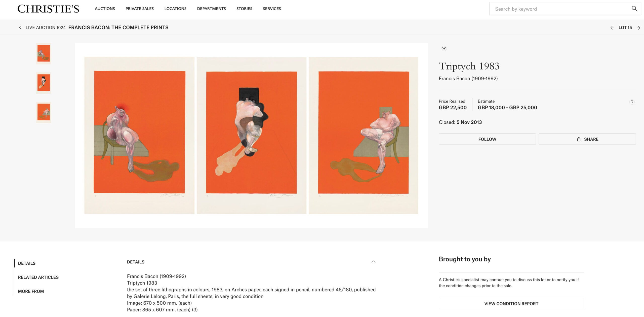Open the Locations menu
The image size is (644, 317).
(x=175, y=9)
